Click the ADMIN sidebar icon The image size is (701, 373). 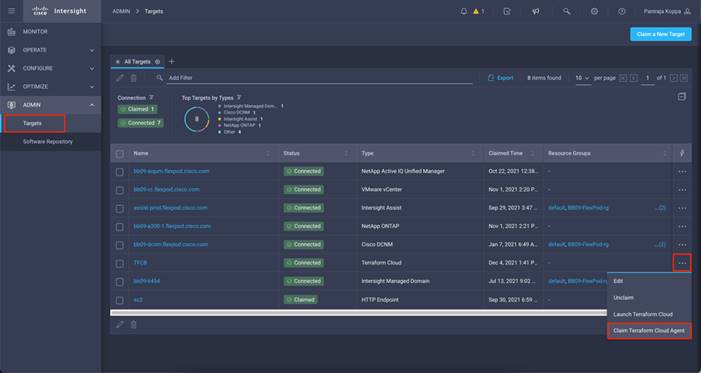12,105
